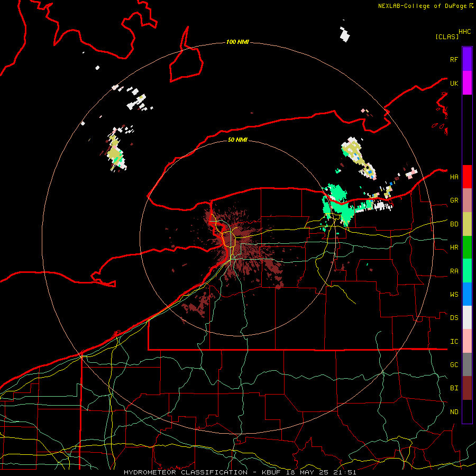Image resolution: width=476 pixels, height=476 pixels.
Task: Click the BI brown legend swatch
Action: pyautogui.click(x=467, y=388)
